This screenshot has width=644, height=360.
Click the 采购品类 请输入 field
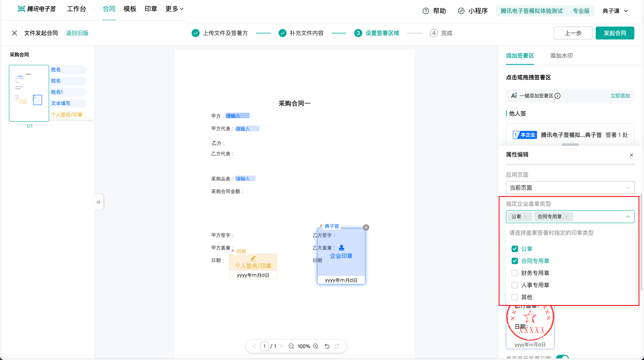pyautogui.click(x=245, y=179)
